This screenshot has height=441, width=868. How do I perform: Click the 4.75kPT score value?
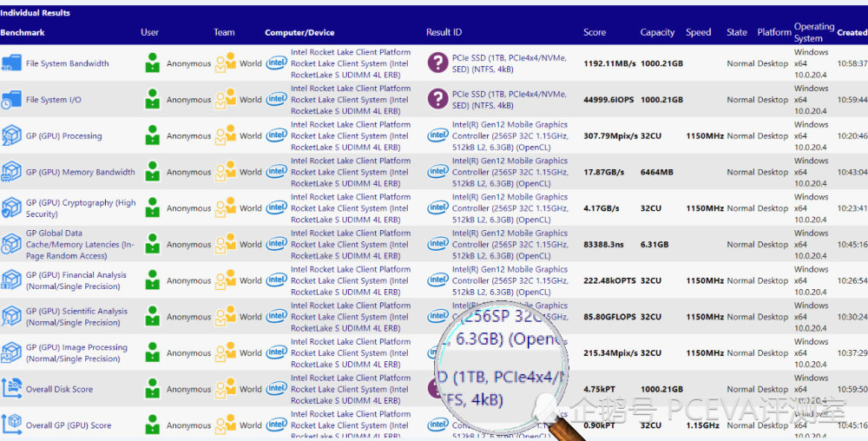click(x=598, y=389)
